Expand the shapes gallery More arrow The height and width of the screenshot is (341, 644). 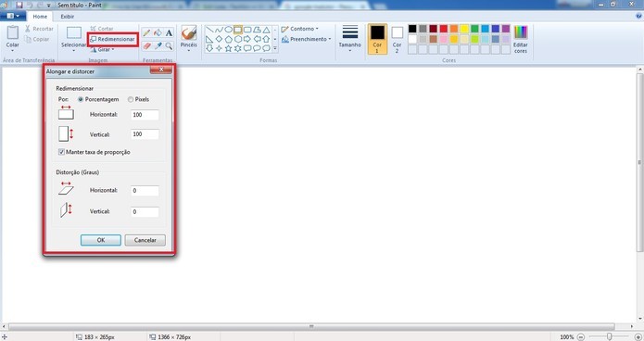(x=275, y=48)
